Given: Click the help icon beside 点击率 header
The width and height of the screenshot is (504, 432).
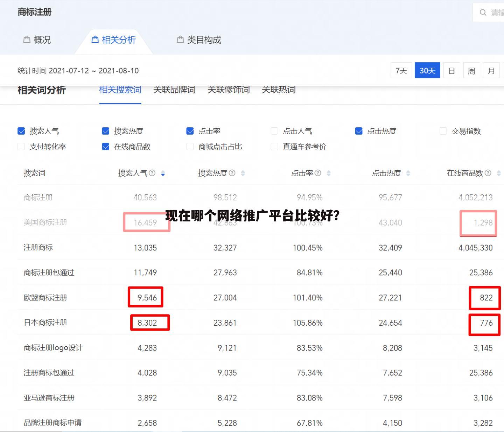Looking at the screenshot, I should (x=317, y=173).
